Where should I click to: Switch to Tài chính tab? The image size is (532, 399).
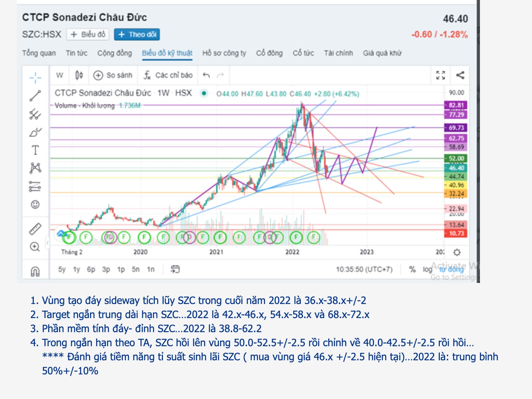(x=338, y=53)
